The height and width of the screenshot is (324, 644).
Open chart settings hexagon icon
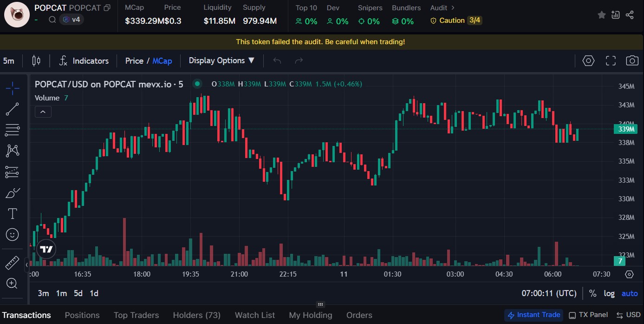pos(589,61)
